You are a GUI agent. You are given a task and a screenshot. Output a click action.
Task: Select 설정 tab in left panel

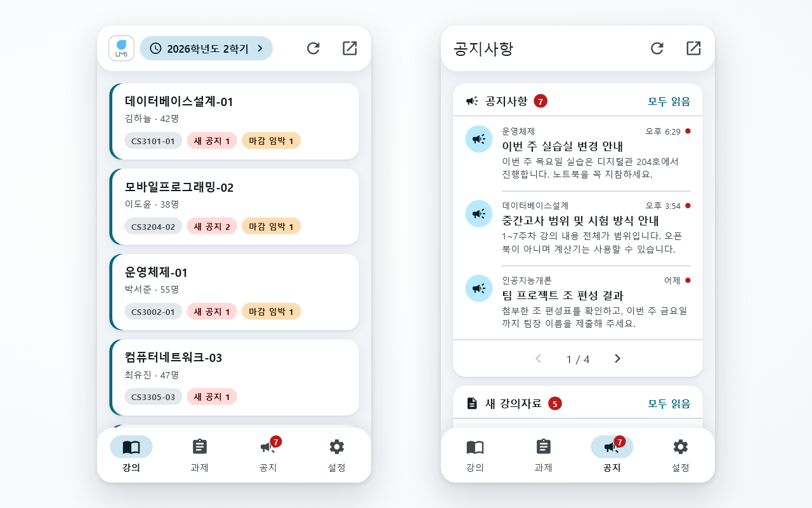click(x=337, y=455)
